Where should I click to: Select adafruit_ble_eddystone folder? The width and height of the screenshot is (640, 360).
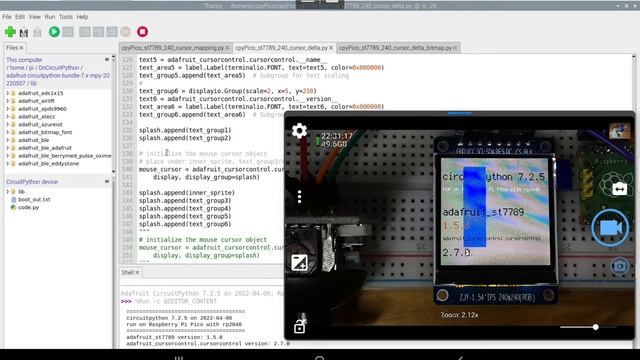(x=48, y=164)
